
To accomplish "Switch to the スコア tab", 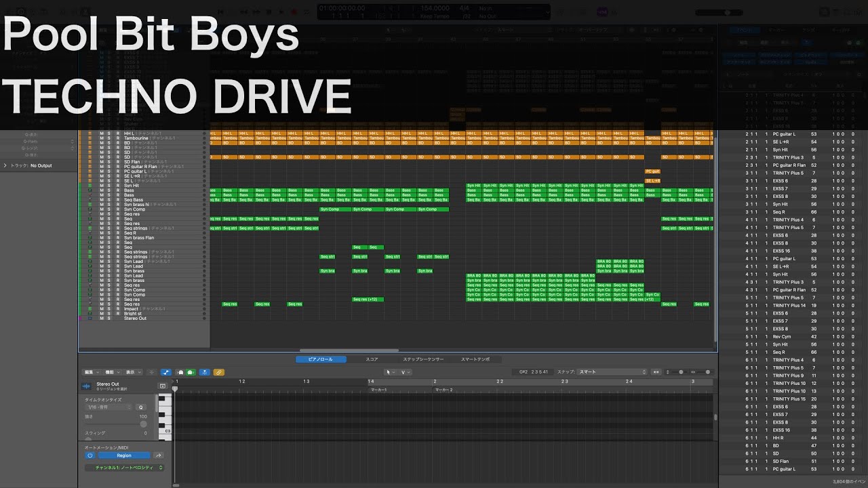I will [x=372, y=359].
